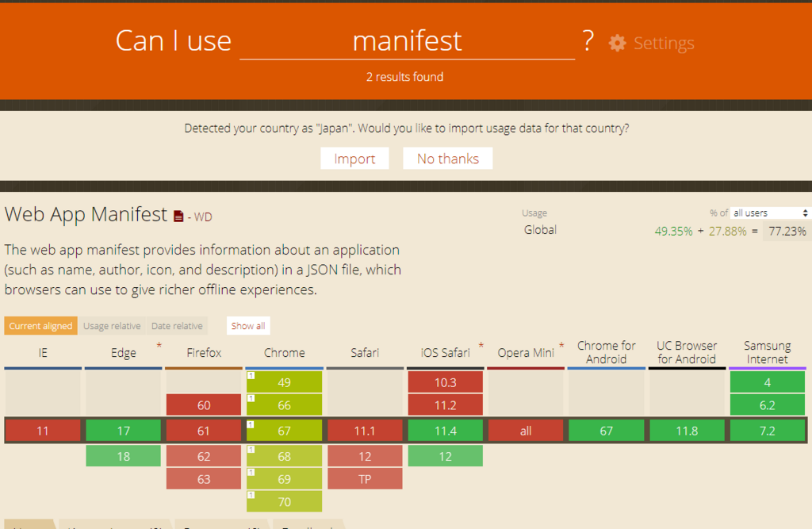Click the Samsung Internet column header

tap(768, 352)
